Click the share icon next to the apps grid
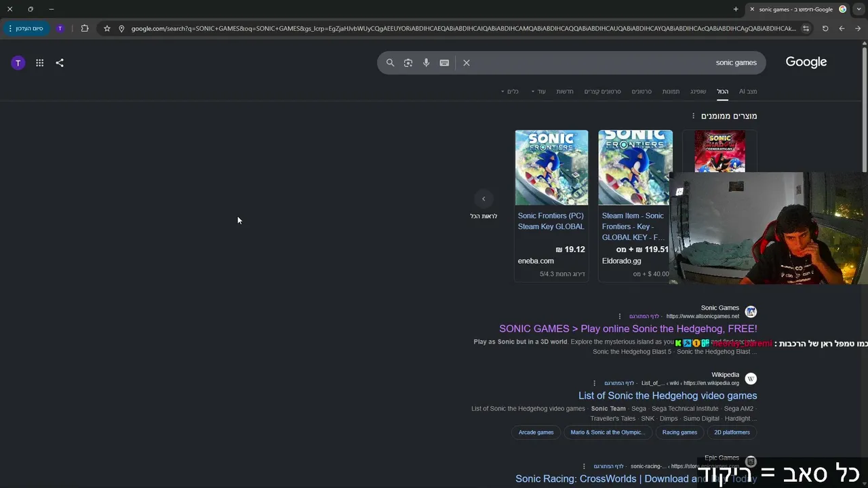Image resolution: width=868 pixels, height=488 pixels. click(60, 63)
